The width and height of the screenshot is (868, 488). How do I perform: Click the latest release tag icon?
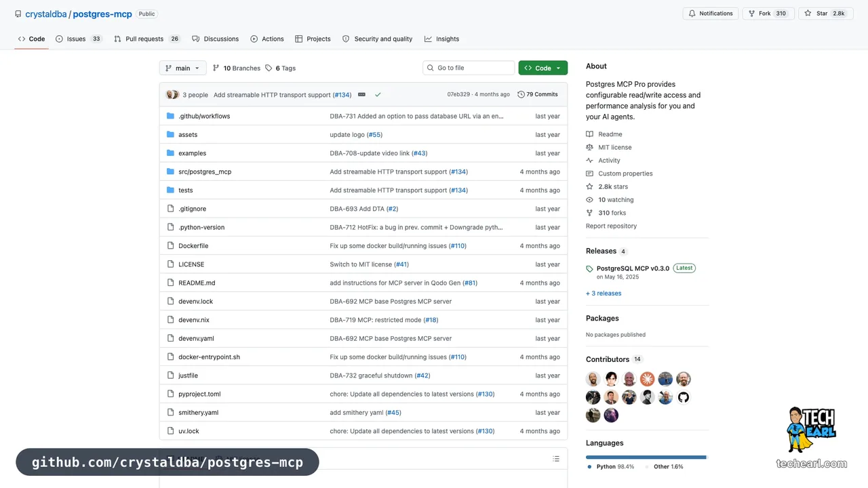click(590, 269)
